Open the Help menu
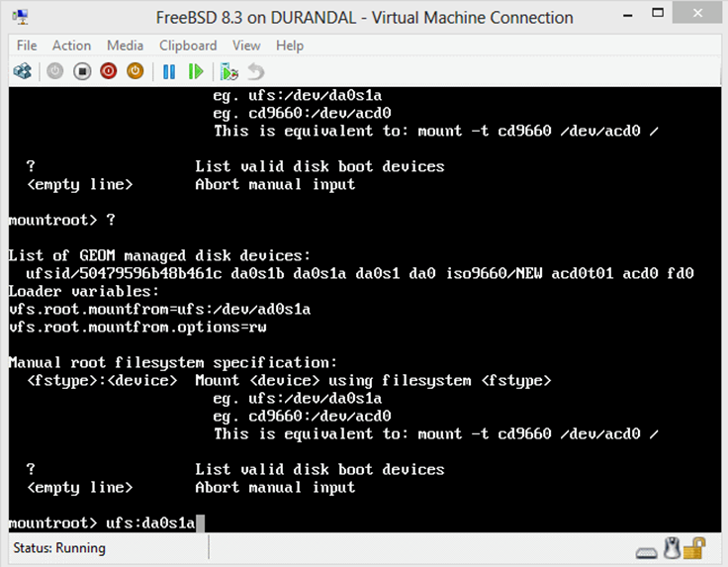This screenshot has height=567, width=728. [290, 46]
